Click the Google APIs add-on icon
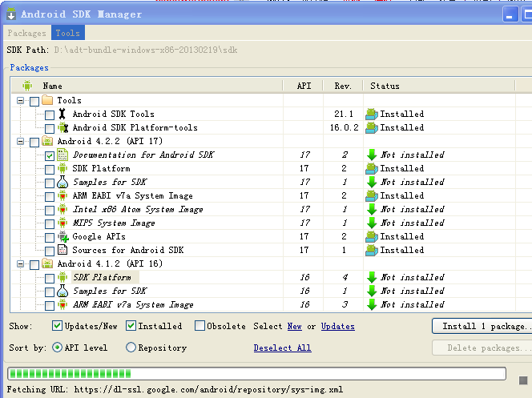 (x=63, y=236)
